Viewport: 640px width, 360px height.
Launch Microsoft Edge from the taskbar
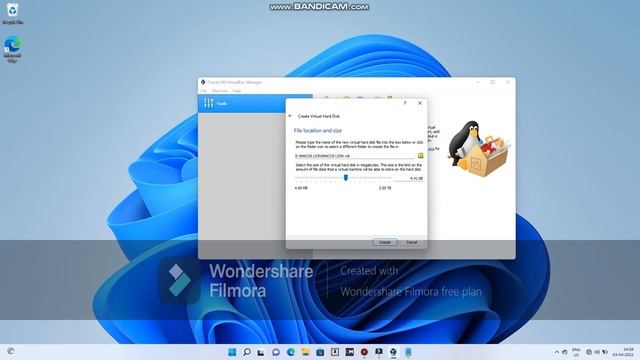(x=291, y=352)
